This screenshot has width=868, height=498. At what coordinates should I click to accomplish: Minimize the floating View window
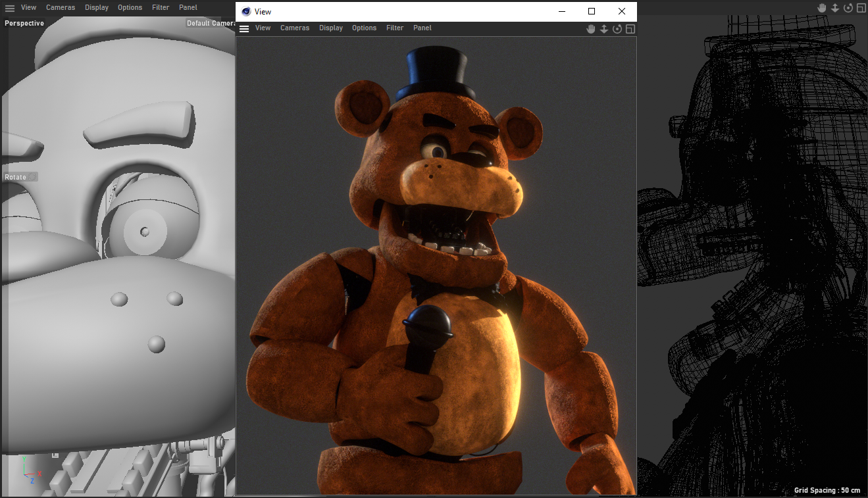click(x=562, y=11)
